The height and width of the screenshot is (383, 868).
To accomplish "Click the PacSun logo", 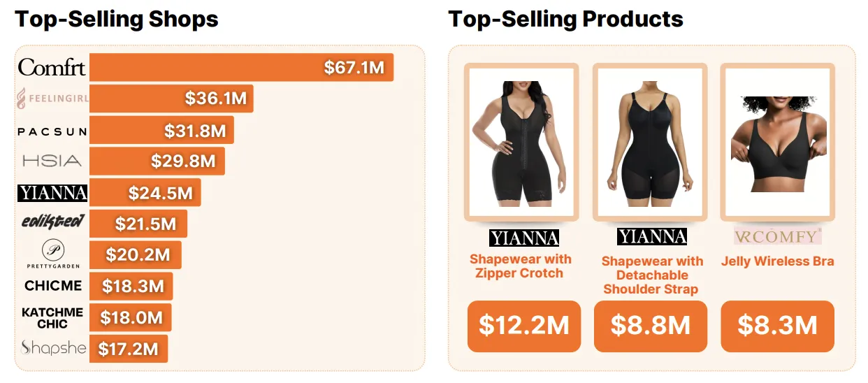I will (x=52, y=131).
